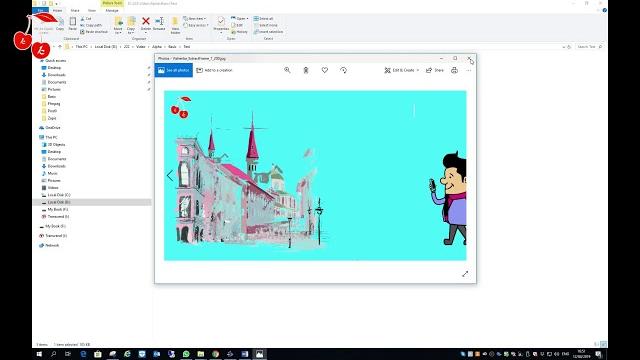Click the zoom magnifier icon in Photos
This screenshot has height=360, width=640.
[287, 70]
